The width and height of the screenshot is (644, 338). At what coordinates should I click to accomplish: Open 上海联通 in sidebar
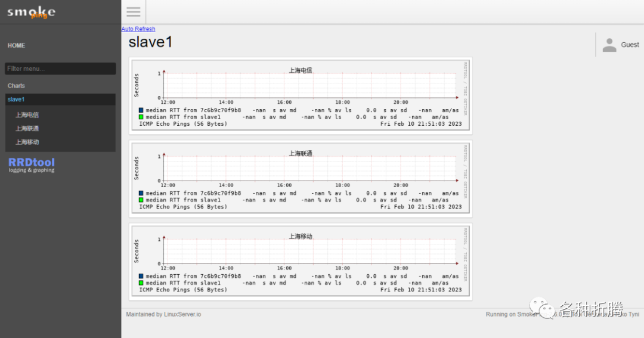click(x=27, y=129)
